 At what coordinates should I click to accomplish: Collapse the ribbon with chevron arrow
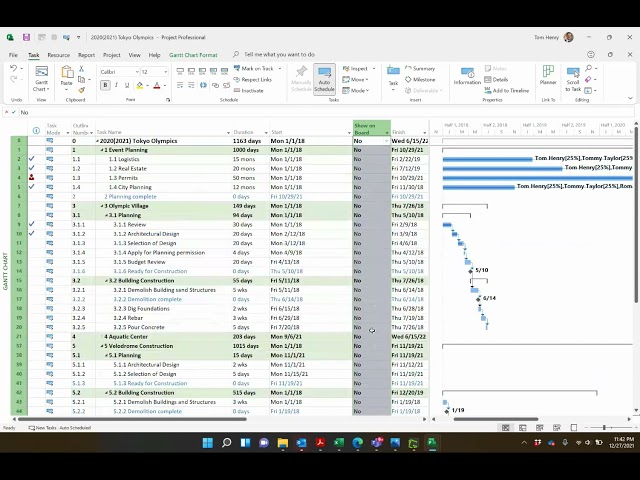pos(630,98)
